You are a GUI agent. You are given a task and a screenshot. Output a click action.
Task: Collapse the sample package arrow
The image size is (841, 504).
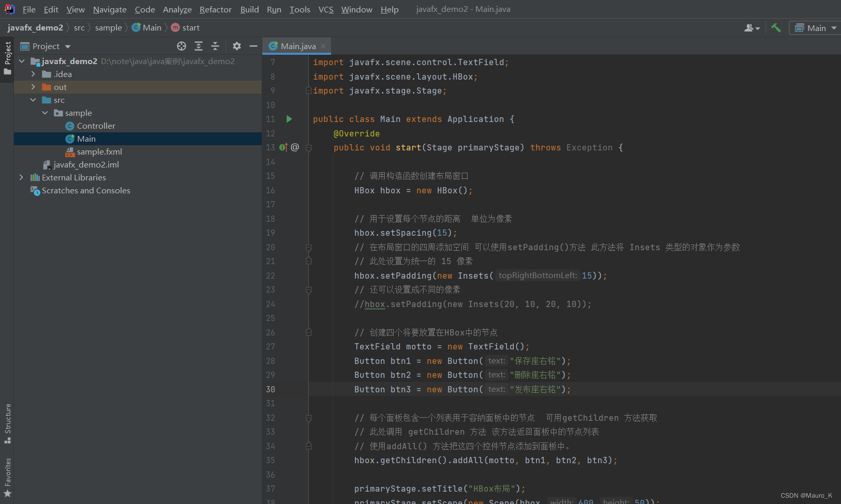(45, 113)
